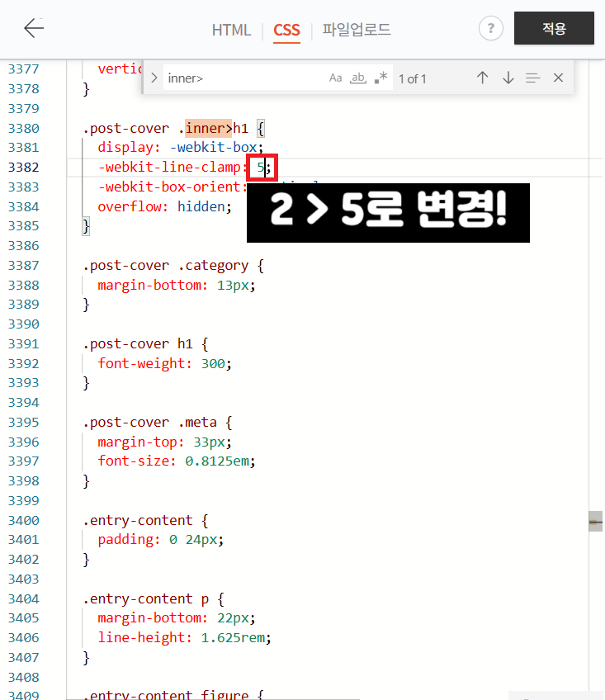Image resolution: width=605 pixels, height=700 pixels.
Task: Click line number 3395
Action: point(24,423)
